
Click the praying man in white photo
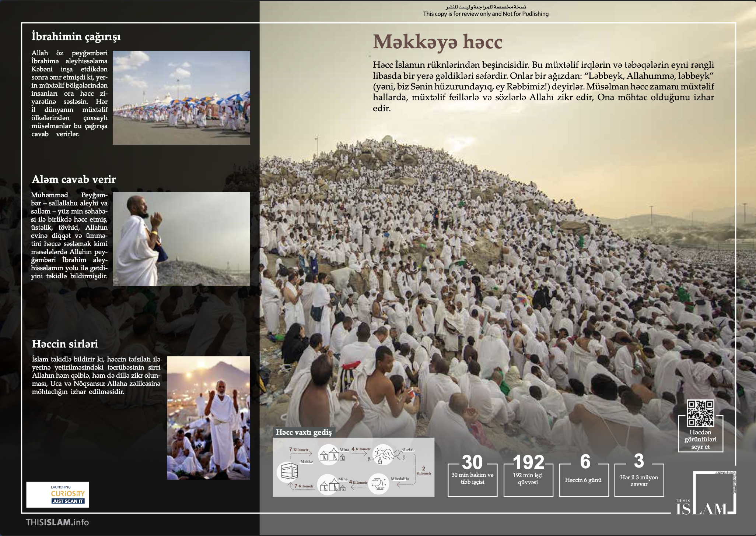[x=181, y=239]
